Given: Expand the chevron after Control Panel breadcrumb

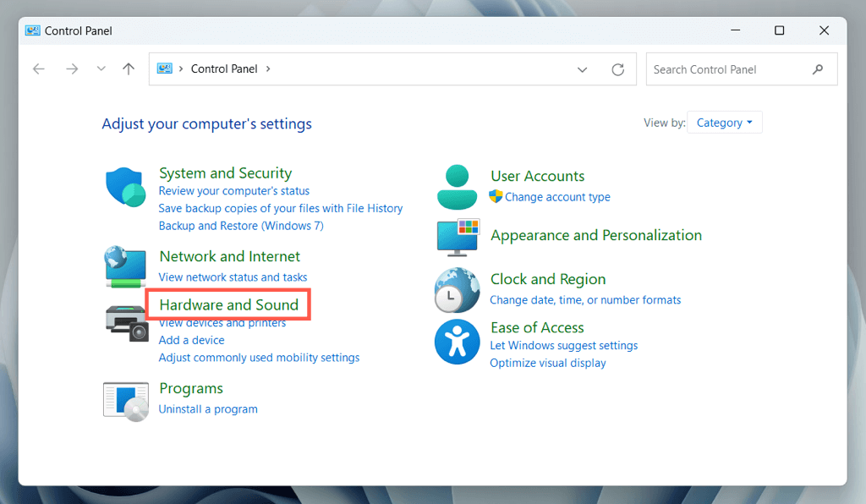Looking at the screenshot, I should (268, 69).
